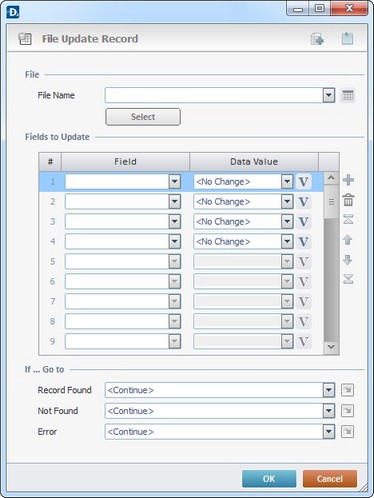374x498 pixels.
Task: Click the add row plus icon
Action: coord(348,180)
